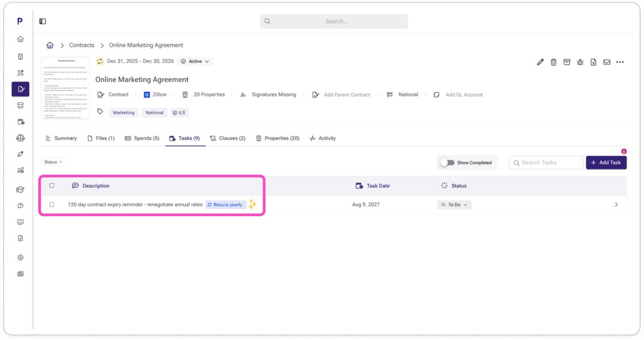This screenshot has height=340, width=644.
Task: Collapse the sidebar with the panel icon
Action: [x=43, y=21]
